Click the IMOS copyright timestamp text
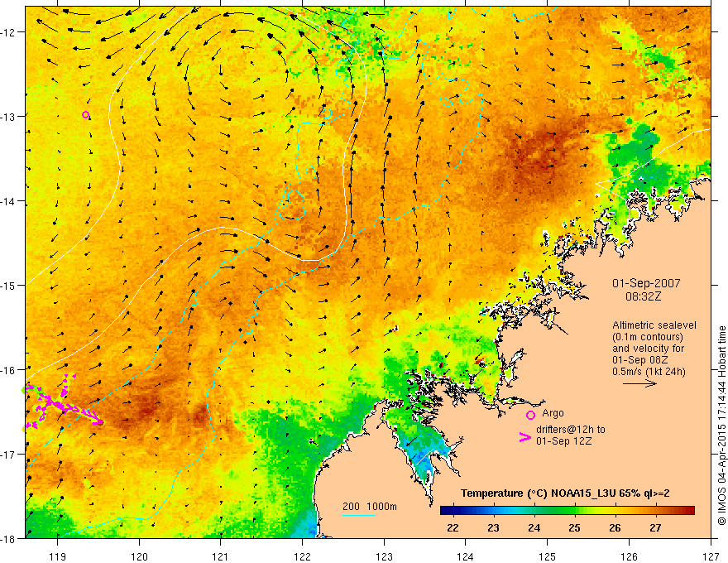The image size is (728, 563). [x=721, y=426]
